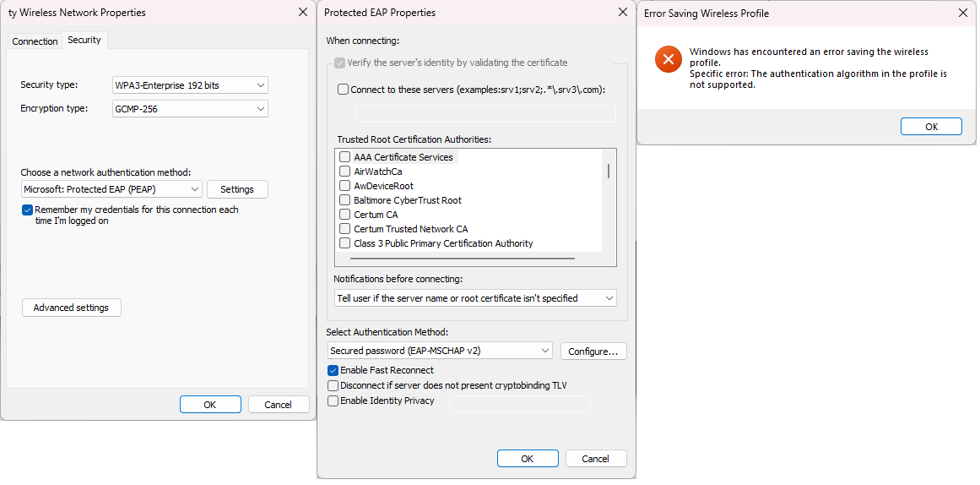Uncheck Remember my credentials checkbox

[28, 210]
